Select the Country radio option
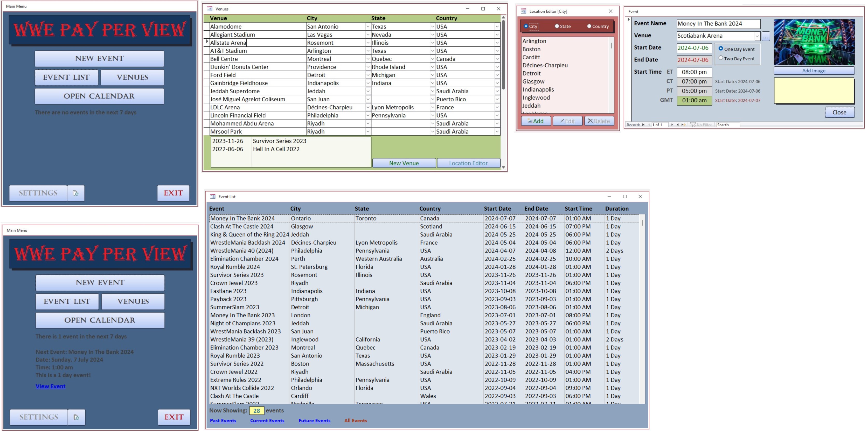 point(589,26)
